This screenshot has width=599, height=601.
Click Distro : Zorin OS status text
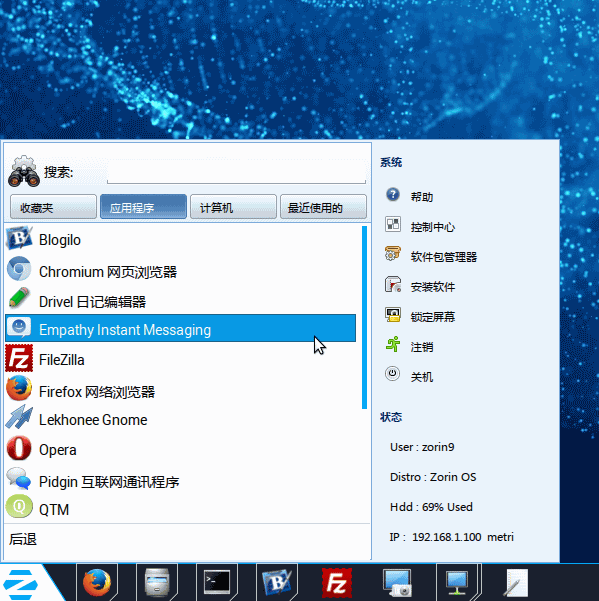click(x=433, y=477)
